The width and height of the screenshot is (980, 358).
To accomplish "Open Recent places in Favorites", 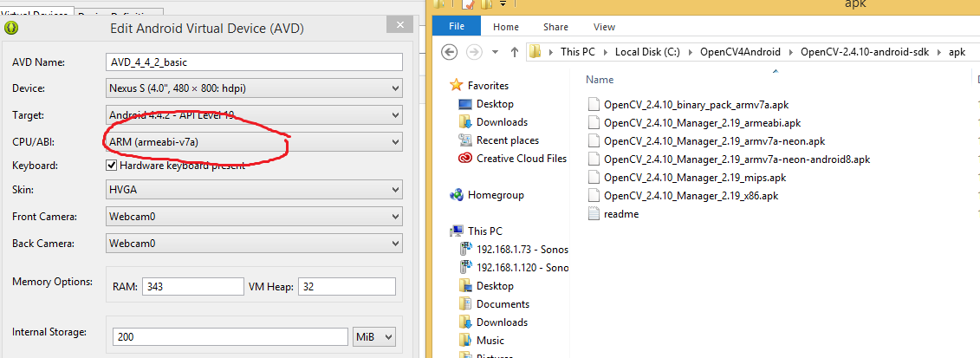I will click(507, 140).
